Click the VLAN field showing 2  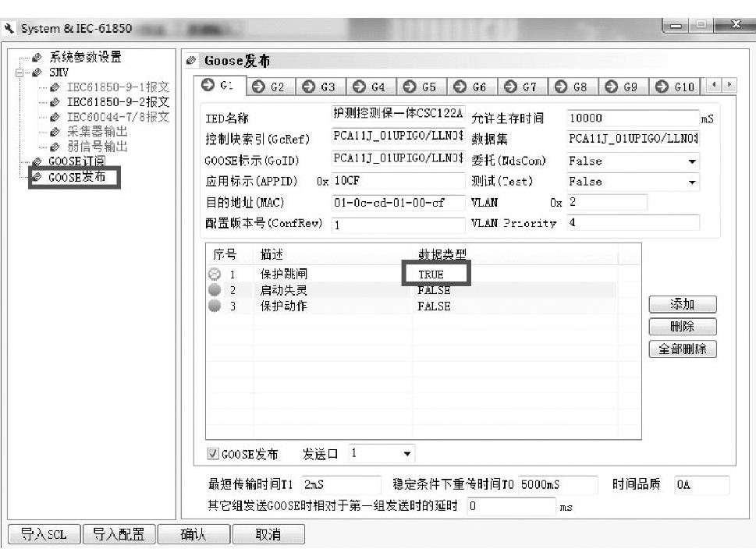point(606,202)
